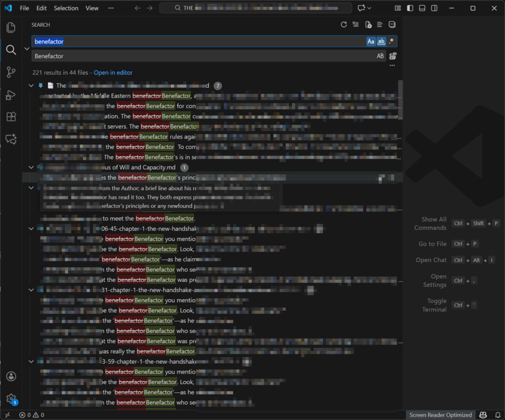505x420 pixels.
Task: Click 'Open in editor' link
Action: tap(113, 72)
